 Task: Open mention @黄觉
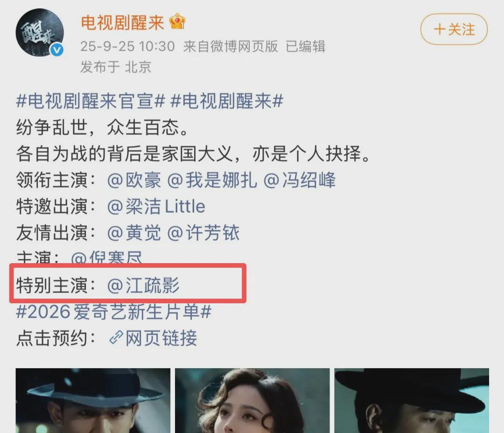[x=134, y=233]
